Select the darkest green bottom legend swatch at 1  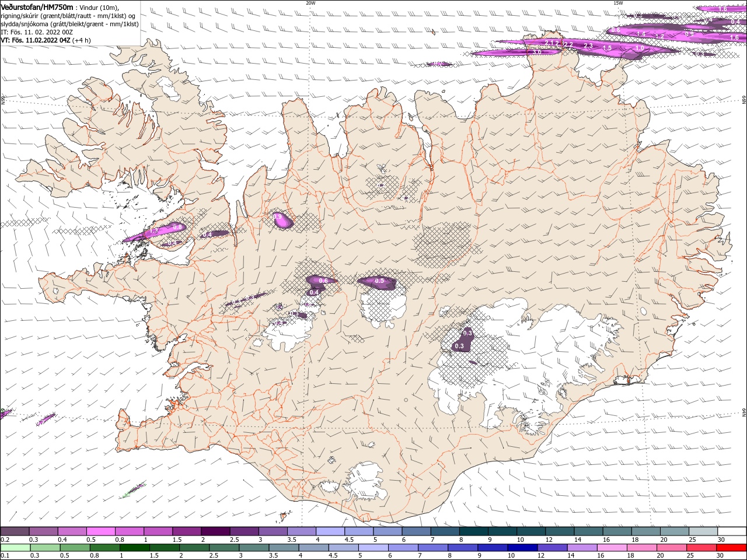134,548
